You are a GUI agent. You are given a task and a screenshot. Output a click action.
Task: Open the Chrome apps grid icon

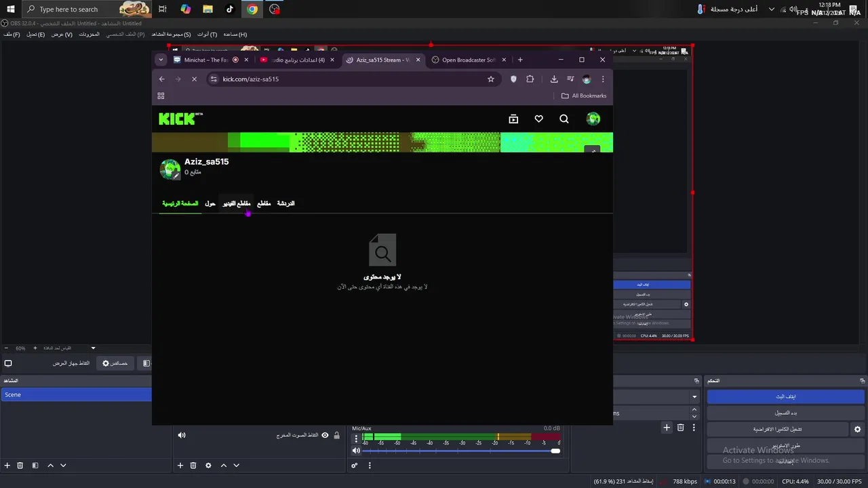pyautogui.click(x=161, y=96)
